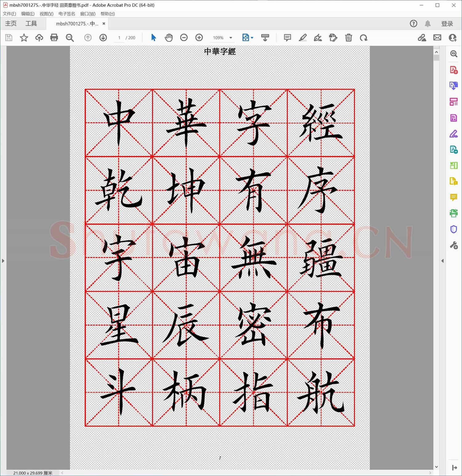Open the 文件 menu
462x476 pixels.
(9, 14)
